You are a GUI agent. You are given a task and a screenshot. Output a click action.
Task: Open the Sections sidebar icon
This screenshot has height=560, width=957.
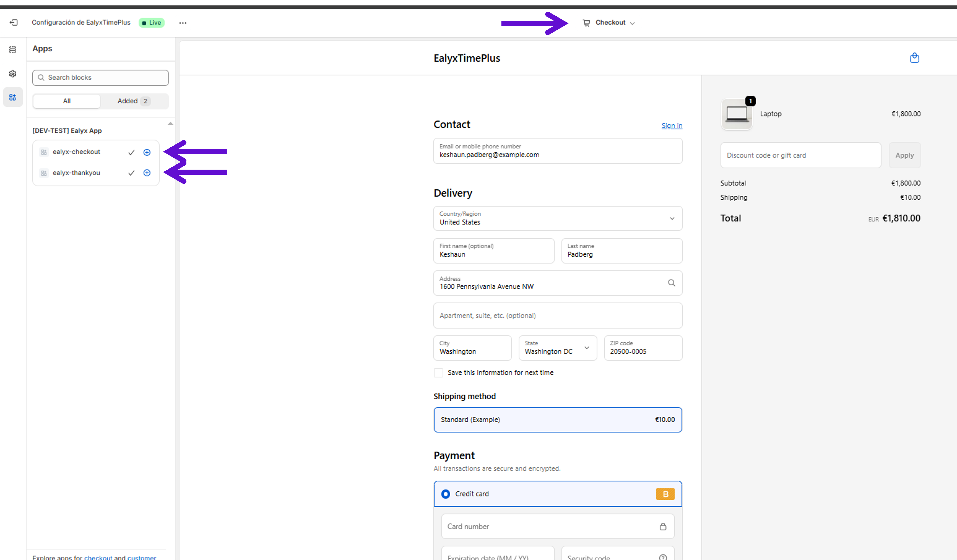[13, 50]
